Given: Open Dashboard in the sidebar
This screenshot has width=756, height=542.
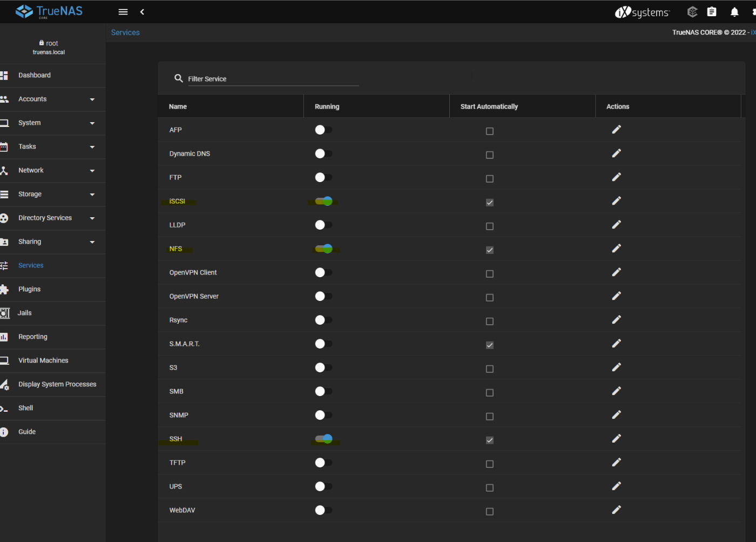Looking at the screenshot, I should [x=52, y=76].
